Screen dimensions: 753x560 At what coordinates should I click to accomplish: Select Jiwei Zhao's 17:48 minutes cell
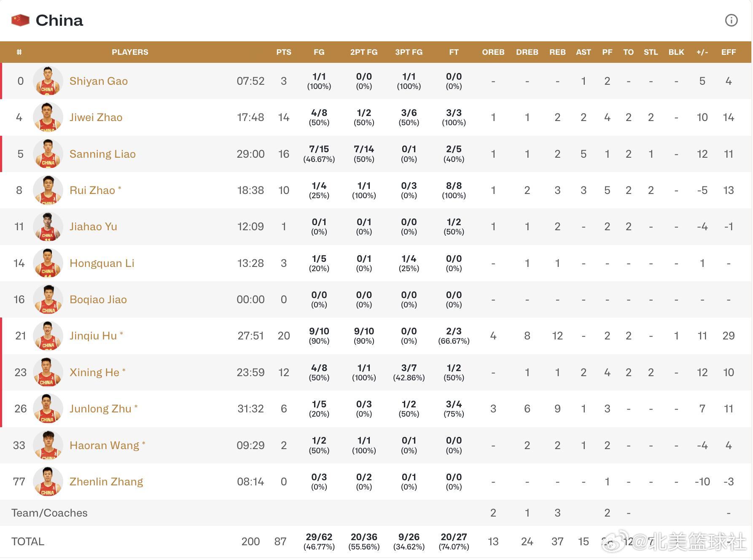pos(250,117)
